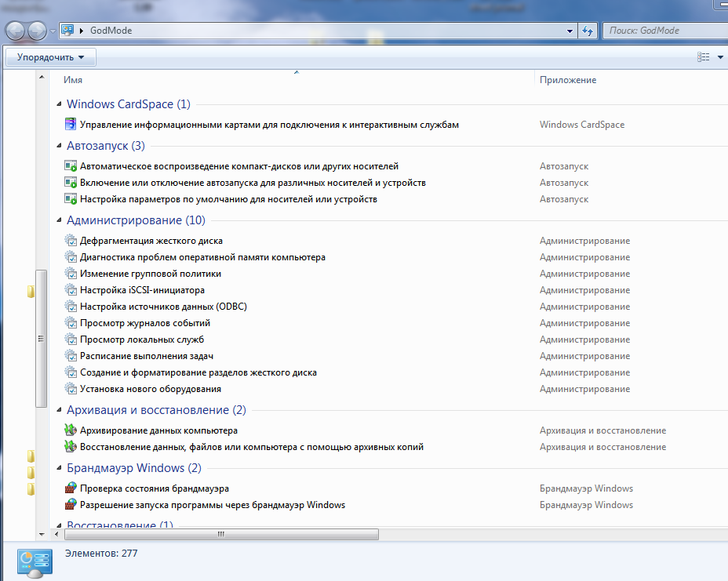Image resolution: width=728 pixels, height=581 pixels.
Task: Click the Поиск: GodMode search field
Action: point(665,31)
